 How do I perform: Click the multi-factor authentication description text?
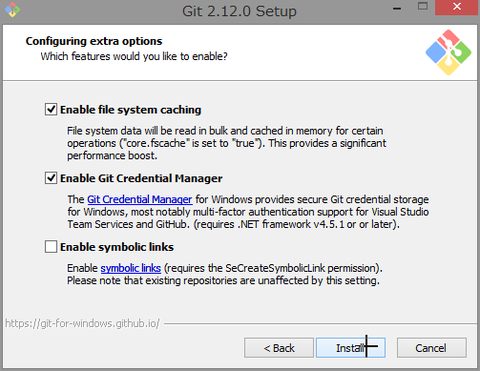coord(248,212)
